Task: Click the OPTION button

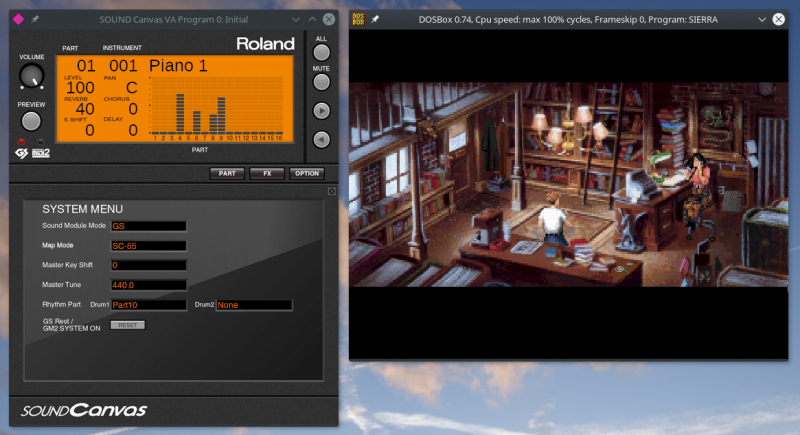Action: [306, 173]
